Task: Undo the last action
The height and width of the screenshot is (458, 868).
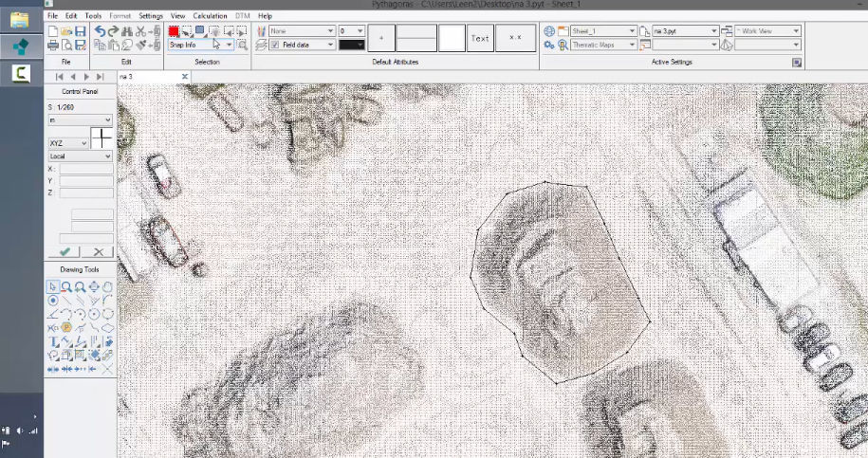Action: [100, 31]
